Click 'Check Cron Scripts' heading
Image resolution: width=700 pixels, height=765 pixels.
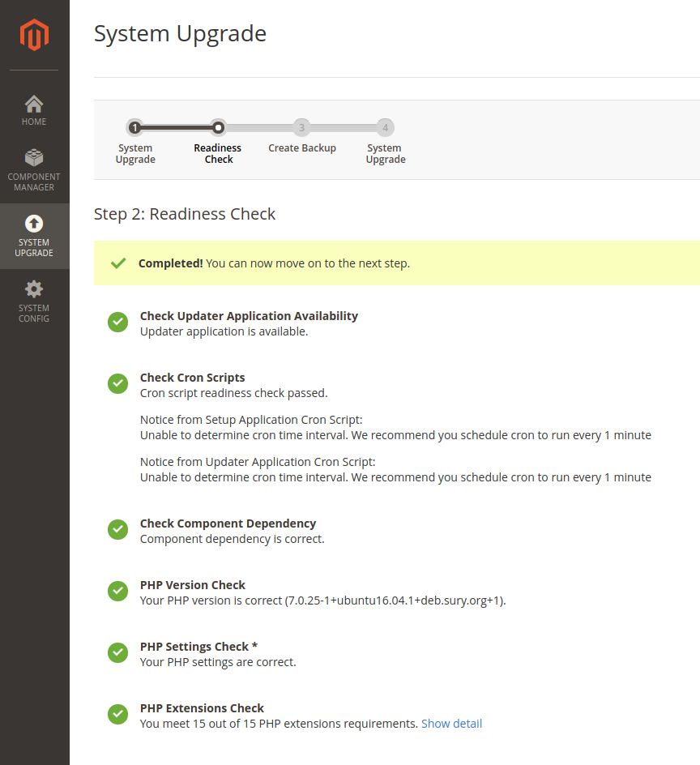[x=192, y=378]
